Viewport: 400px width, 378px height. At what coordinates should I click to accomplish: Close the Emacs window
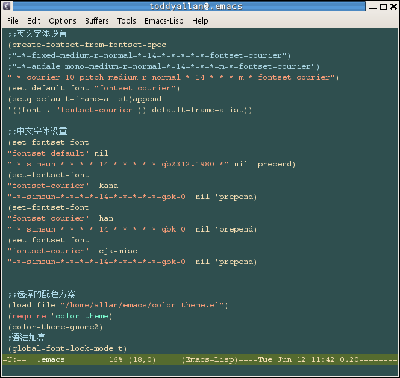[x=393, y=6]
